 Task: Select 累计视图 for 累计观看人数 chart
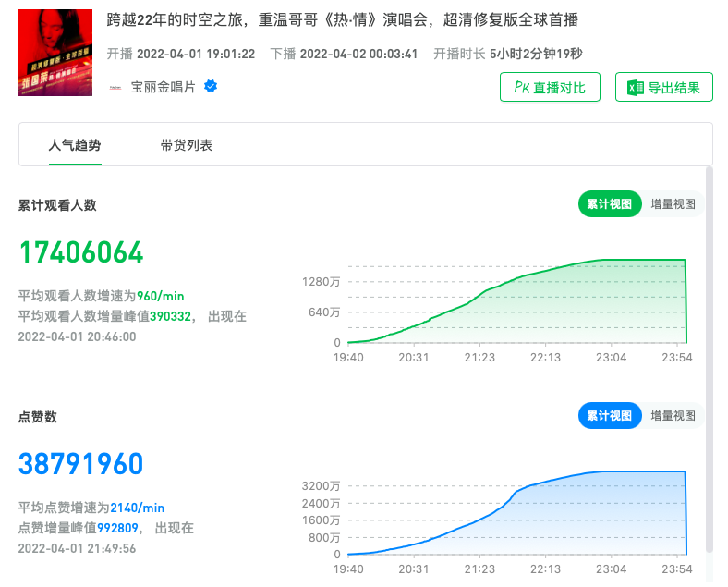coord(610,204)
